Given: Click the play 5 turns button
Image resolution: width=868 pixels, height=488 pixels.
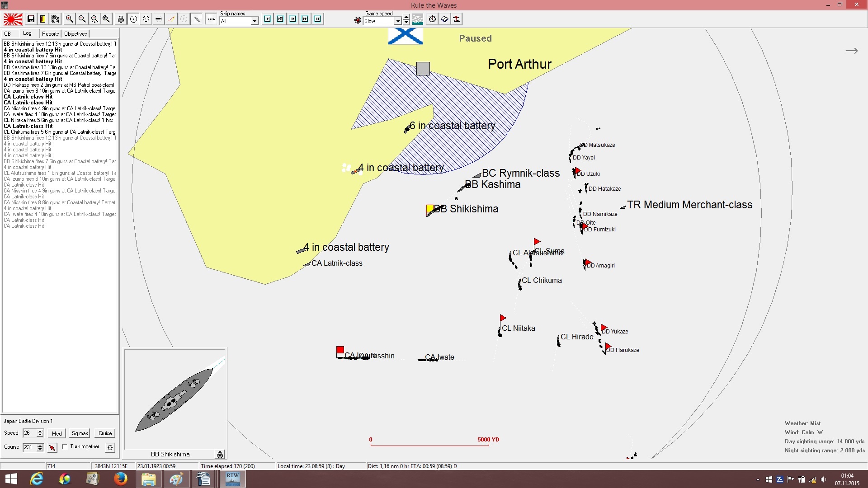Looking at the screenshot, I should pyautogui.click(x=280, y=19).
